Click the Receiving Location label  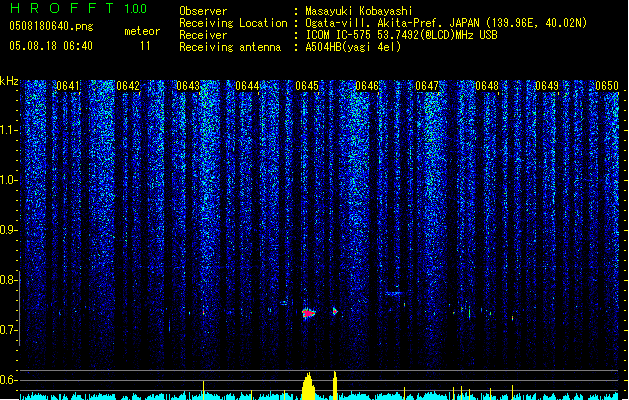click(x=233, y=23)
